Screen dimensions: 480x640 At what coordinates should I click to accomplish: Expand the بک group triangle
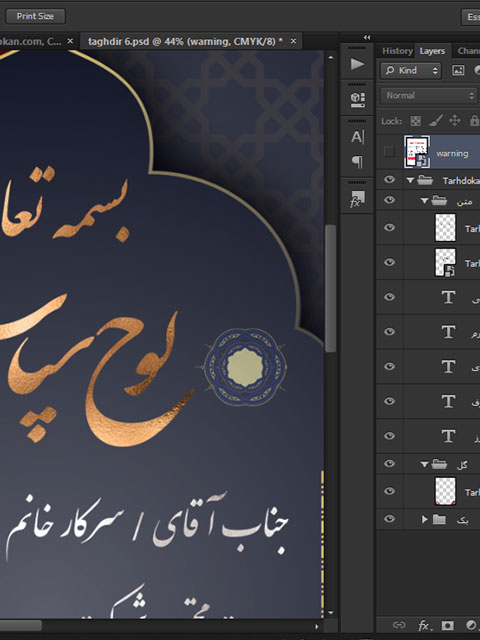point(424,519)
